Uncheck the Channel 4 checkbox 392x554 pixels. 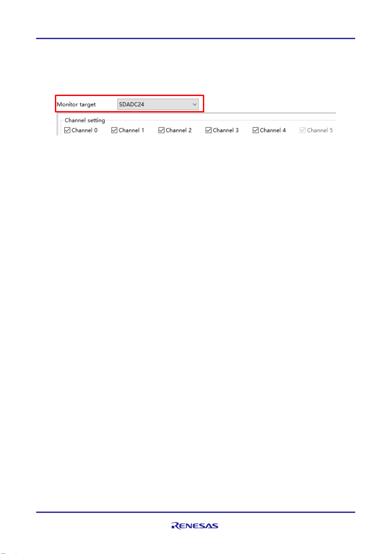click(x=256, y=130)
